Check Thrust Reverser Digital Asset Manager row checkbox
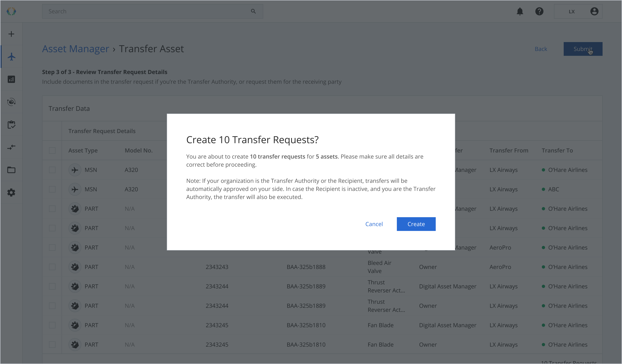622x364 pixels. point(52,286)
